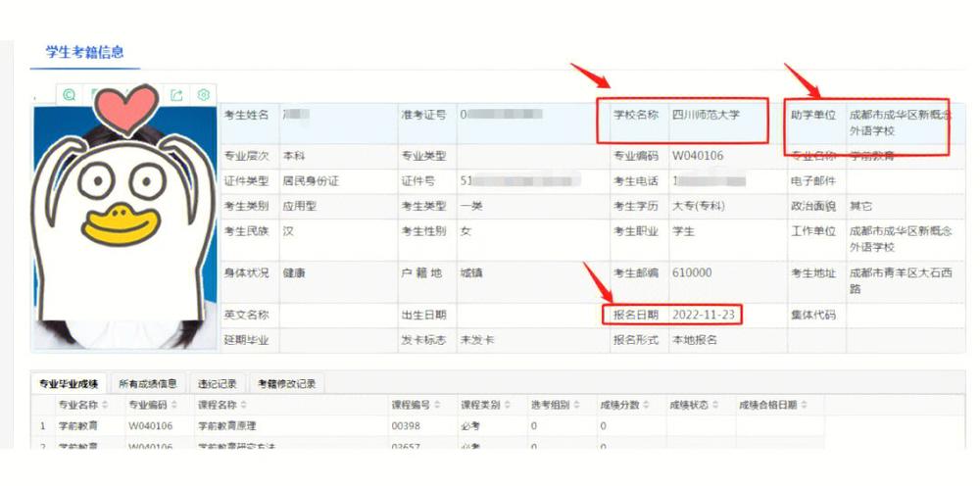Sort by the 课程类别 column header
The image size is (980, 490).
486,405
